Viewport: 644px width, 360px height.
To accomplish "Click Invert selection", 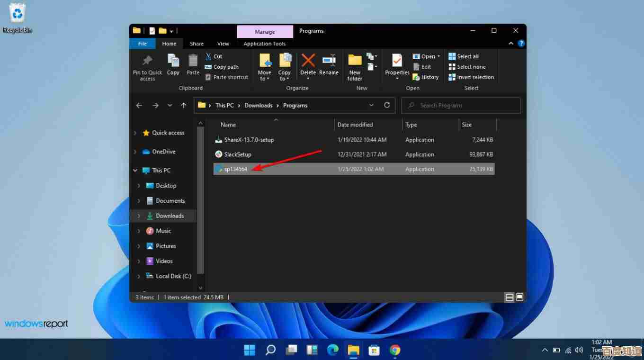I will pyautogui.click(x=471, y=77).
